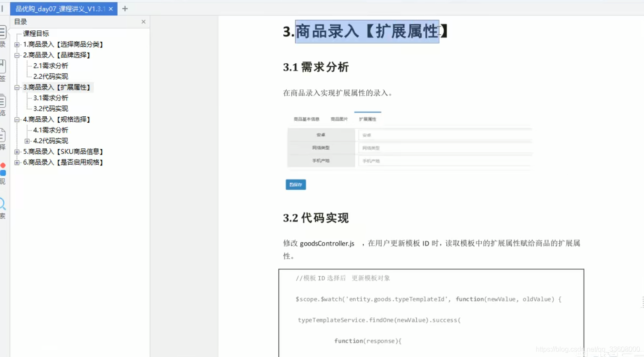The width and height of the screenshot is (644, 357).
Task: Open the search magnifier sidebar icon
Action: click(x=2, y=204)
